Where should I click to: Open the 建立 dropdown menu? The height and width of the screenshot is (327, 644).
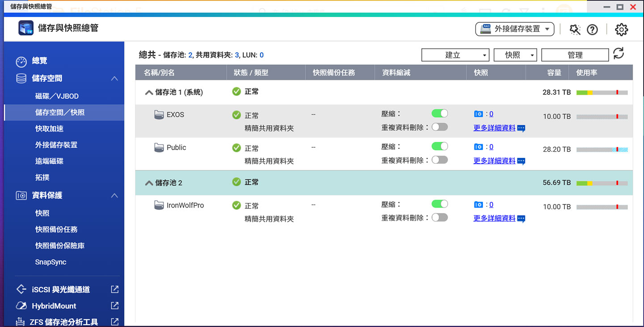coord(455,55)
